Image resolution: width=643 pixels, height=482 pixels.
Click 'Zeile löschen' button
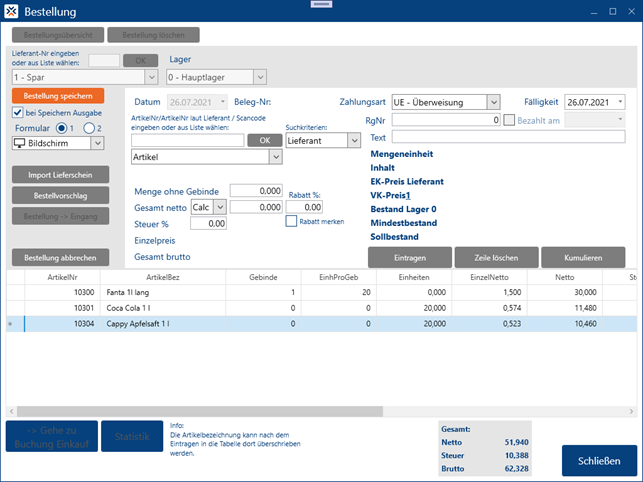click(x=495, y=257)
